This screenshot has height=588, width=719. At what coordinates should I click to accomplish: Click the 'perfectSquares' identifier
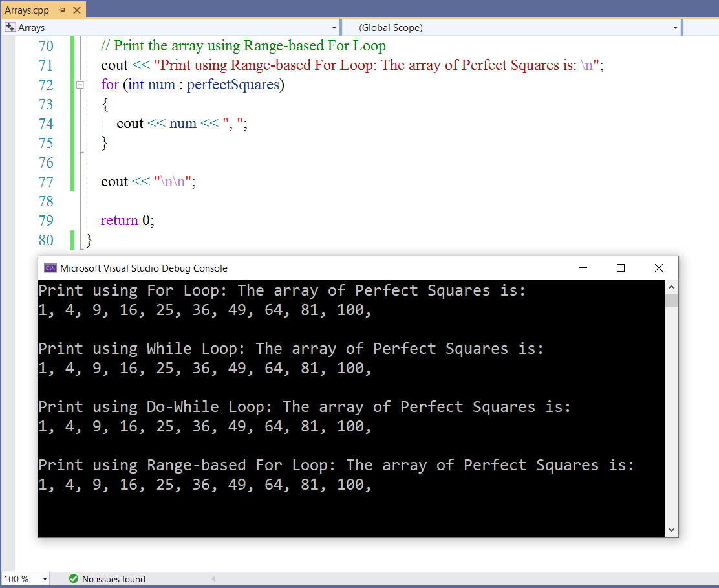(233, 85)
